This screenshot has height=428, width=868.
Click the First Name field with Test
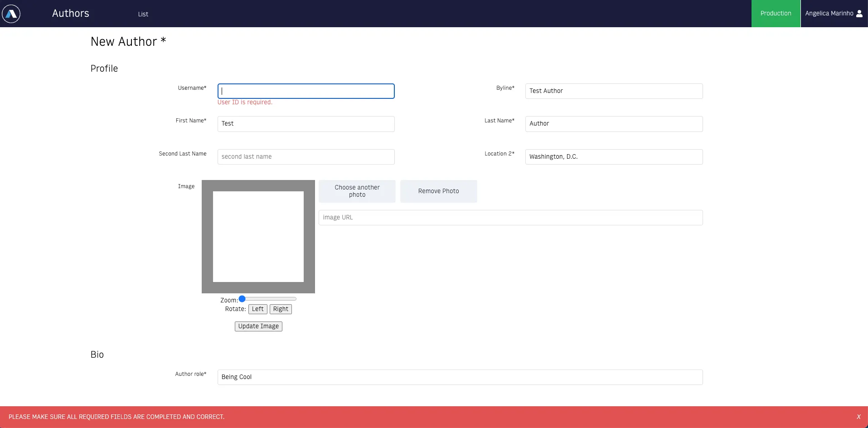pyautogui.click(x=306, y=124)
